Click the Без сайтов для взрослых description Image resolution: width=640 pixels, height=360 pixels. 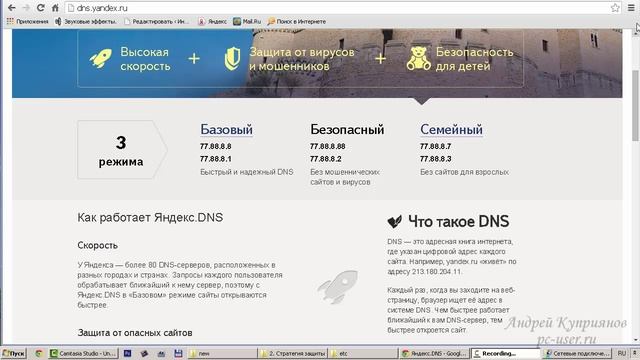coord(464,172)
